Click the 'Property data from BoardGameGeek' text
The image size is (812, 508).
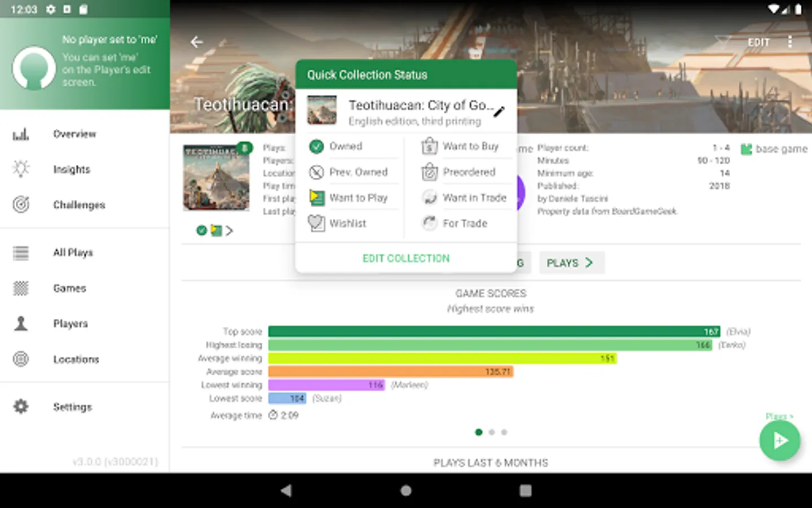pos(607,212)
